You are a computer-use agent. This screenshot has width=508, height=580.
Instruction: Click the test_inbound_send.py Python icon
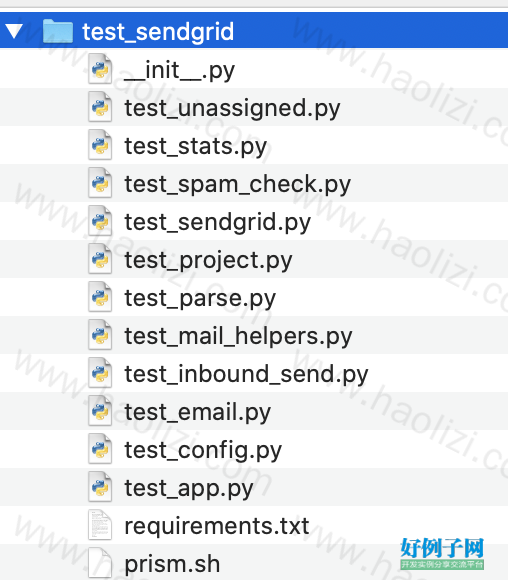tap(100, 373)
